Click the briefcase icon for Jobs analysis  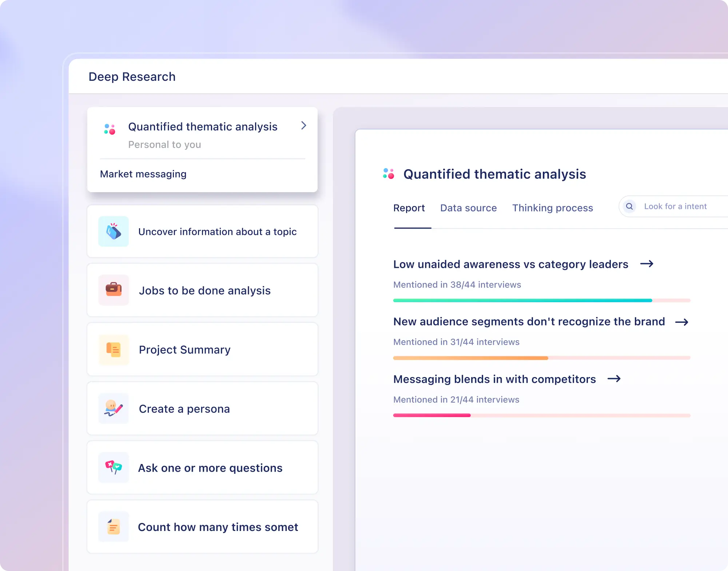tap(114, 290)
